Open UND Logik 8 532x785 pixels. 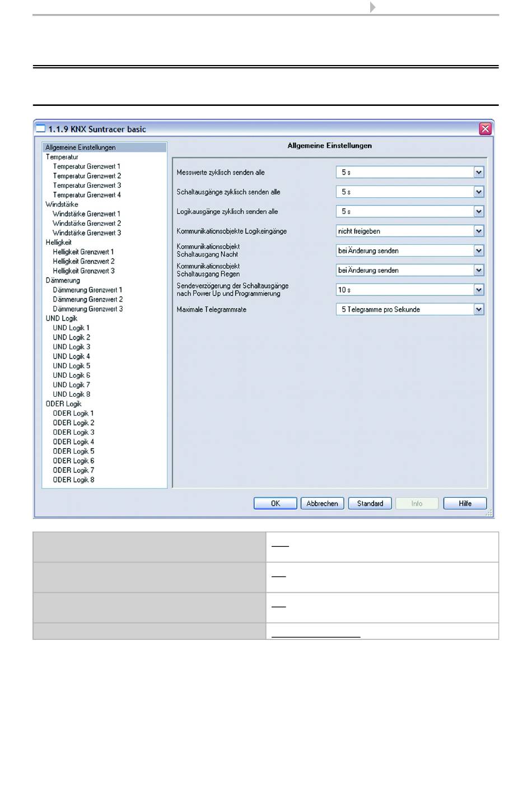[72, 394]
